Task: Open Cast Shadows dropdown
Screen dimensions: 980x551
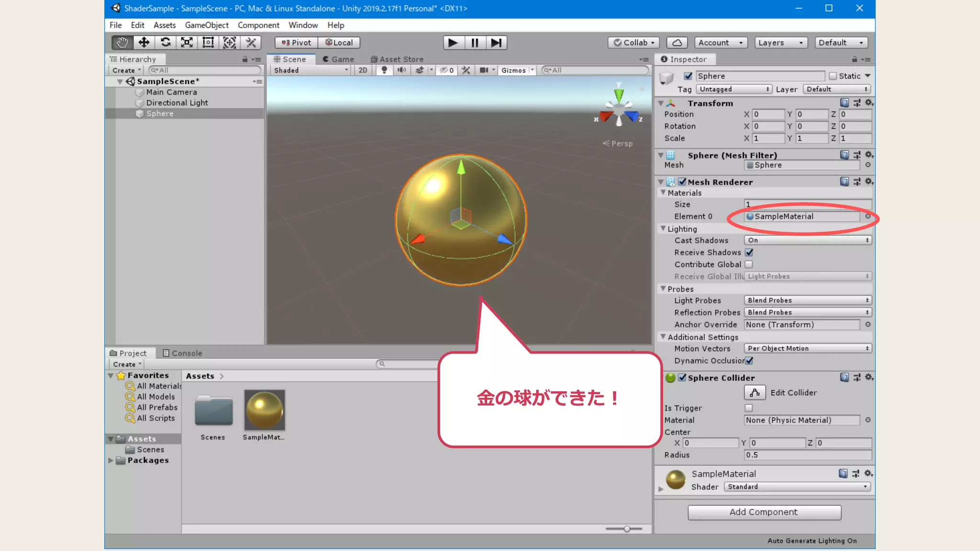Action: pyautogui.click(x=808, y=240)
